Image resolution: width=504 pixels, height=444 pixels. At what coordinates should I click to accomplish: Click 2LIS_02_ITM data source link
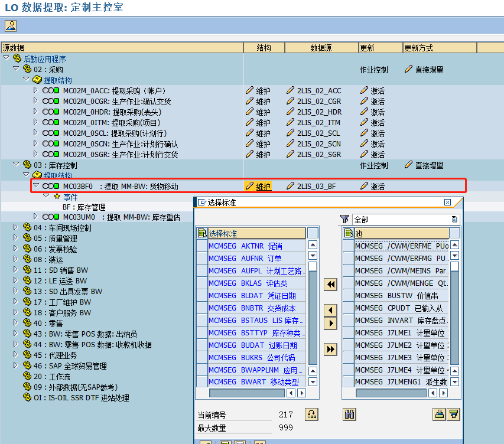click(318, 123)
